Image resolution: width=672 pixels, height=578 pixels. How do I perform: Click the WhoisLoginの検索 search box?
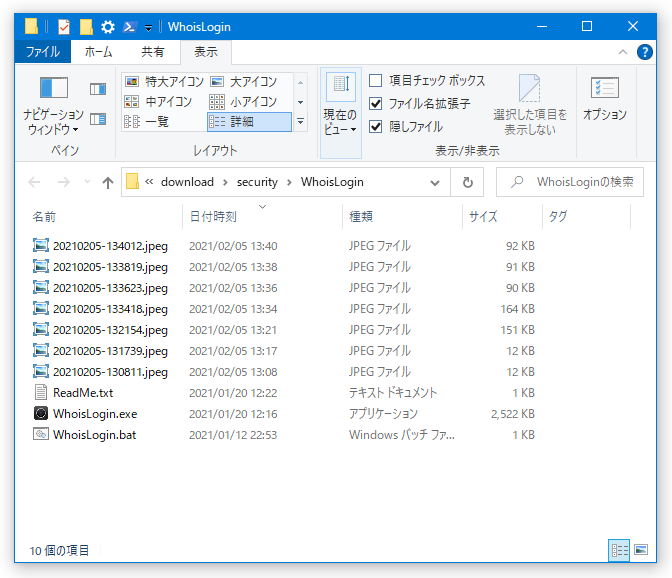point(570,182)
